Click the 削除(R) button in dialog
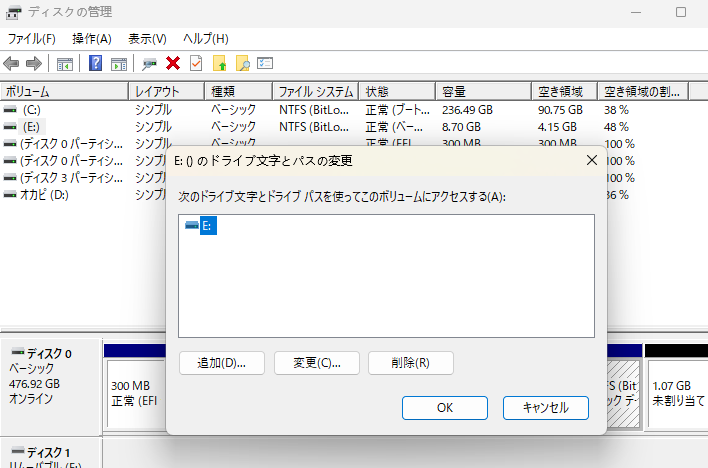This screenshot has height=468, width=708. [x=410, y=363]
